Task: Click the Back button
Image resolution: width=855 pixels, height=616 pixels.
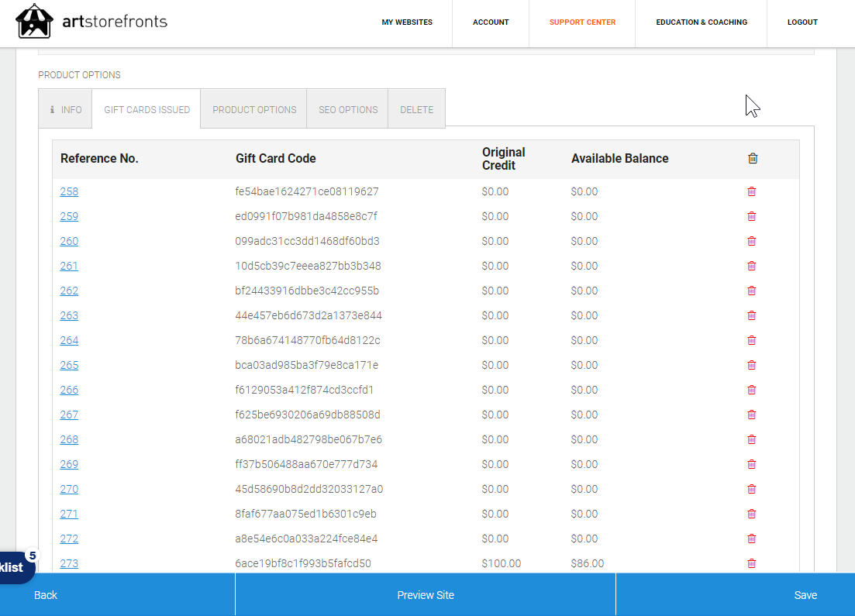Action: pos(46,595)
